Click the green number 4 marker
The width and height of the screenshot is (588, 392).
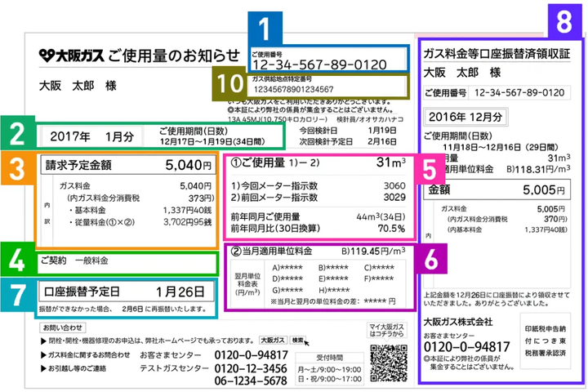coord(18,259)
